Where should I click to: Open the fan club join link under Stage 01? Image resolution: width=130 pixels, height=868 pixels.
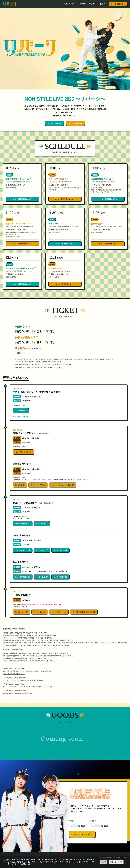pyautogui.click(x=21, y=416)
